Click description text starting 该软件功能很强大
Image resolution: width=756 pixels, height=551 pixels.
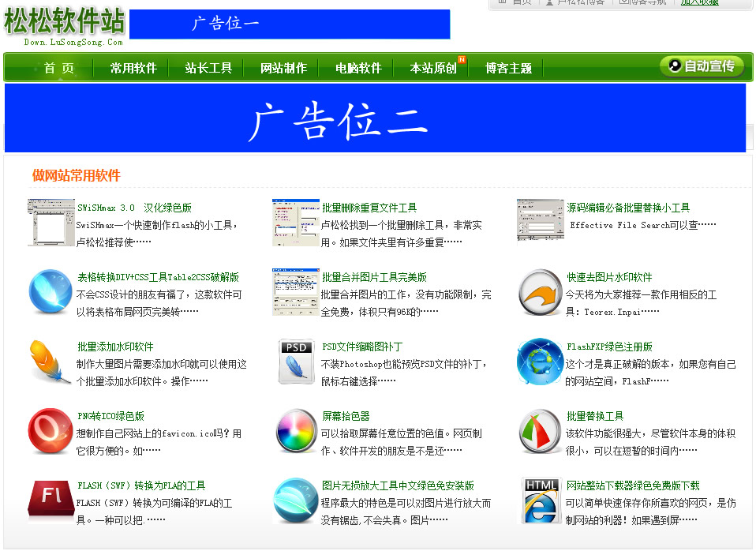click(650, 442)
